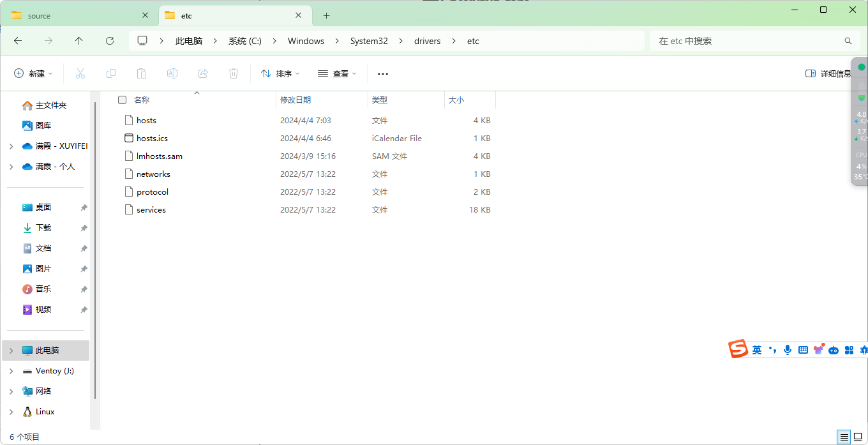Open the View dropdown menu
This screenshot has height=445, width=868.
[x=338, y=74]
